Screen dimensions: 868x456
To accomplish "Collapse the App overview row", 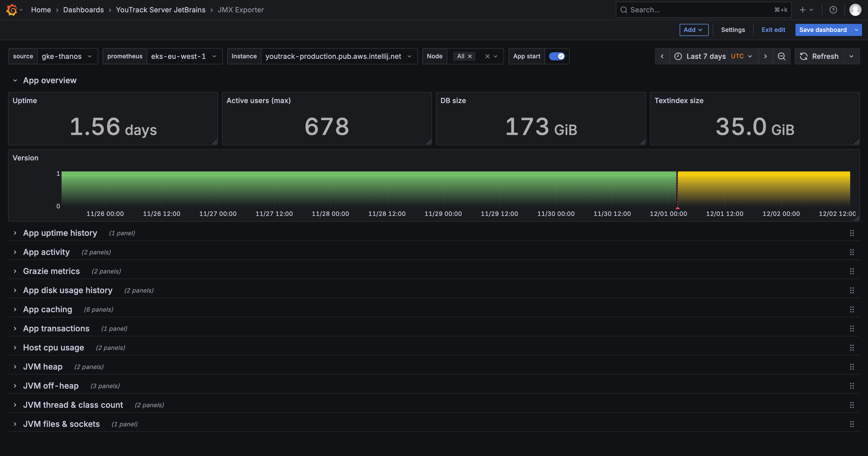I will (15, 80).
